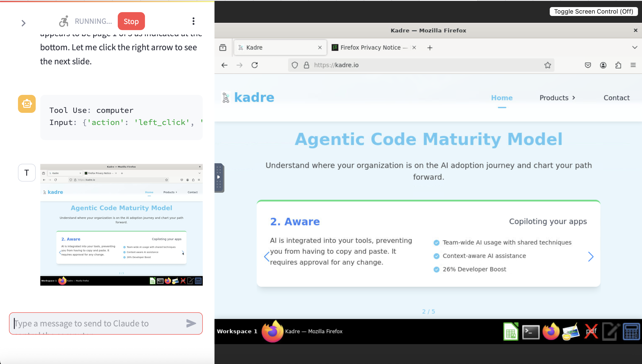642x364 pixels.
Task: Expand the collapsed chat sidebar chevron
Action: coord(24,23)
